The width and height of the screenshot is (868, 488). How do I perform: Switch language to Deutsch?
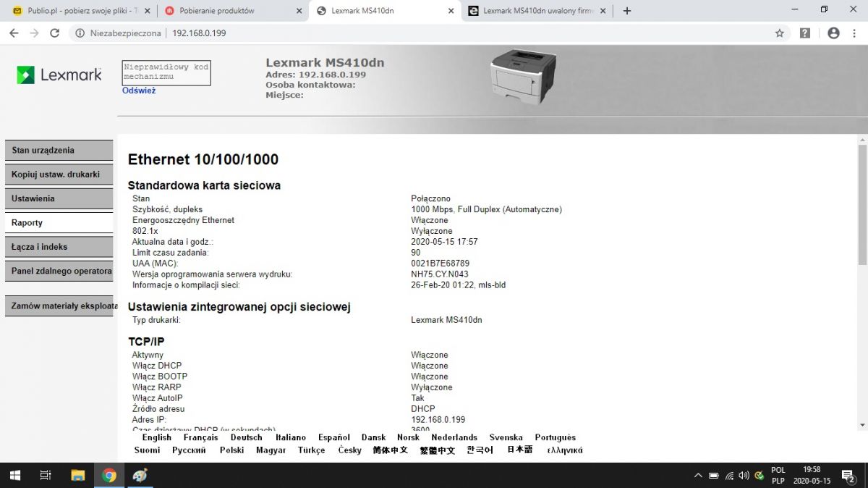pyautogui.click(x=247, y=437)
